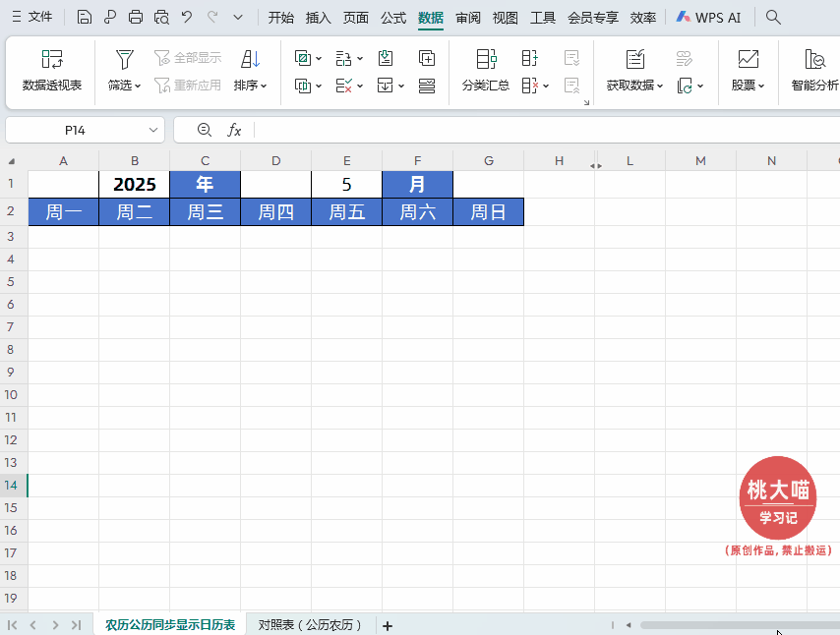Image resolution: width=840 pixels, height=635 pixels.
Task: Open the 审阅 ribbon tab
Action: point(467,17)
